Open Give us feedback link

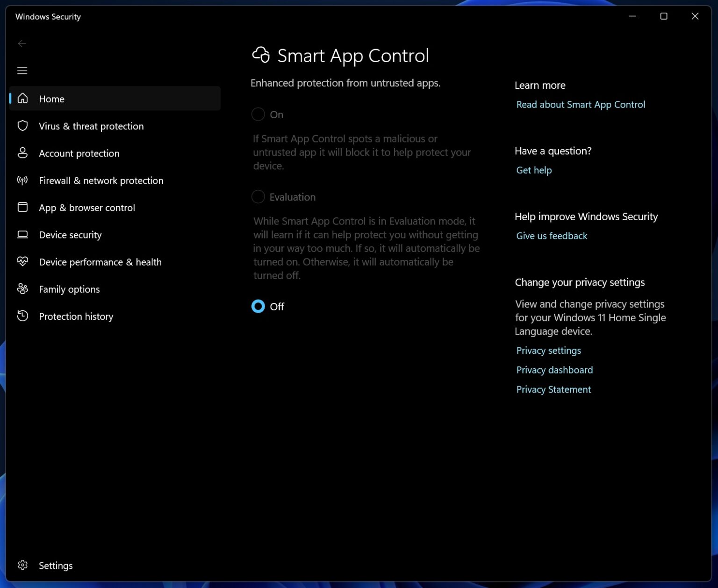552,236
